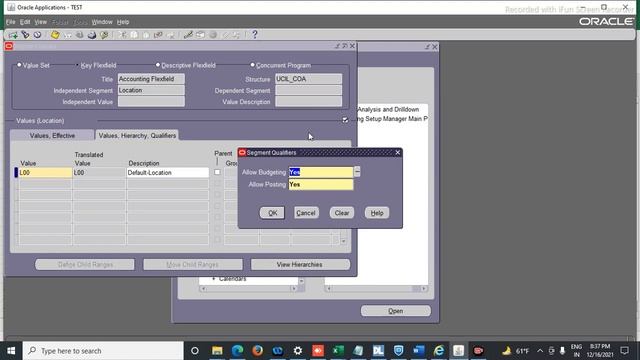
Task: Click the Clear Record toolbar icon
Action: point(158,35)
